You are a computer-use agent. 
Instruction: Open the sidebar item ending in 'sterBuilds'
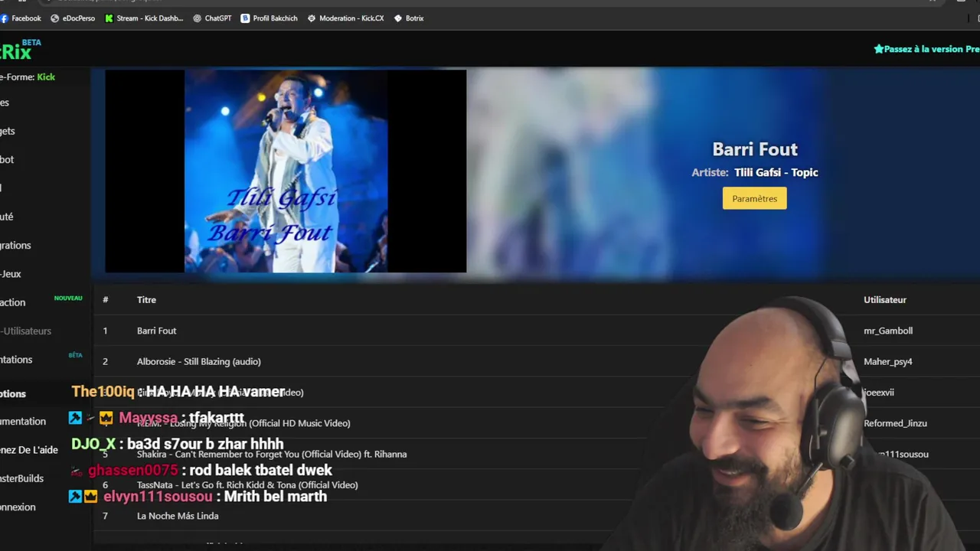(21, 478)
